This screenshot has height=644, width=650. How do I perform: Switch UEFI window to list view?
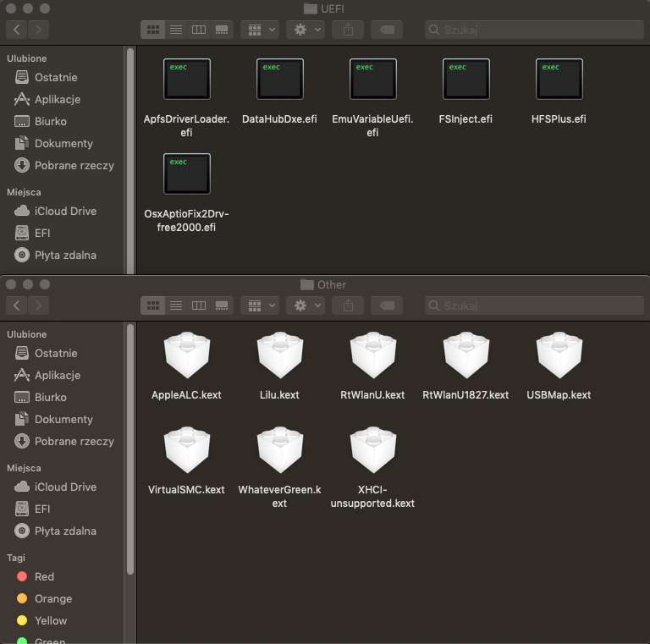176,30
